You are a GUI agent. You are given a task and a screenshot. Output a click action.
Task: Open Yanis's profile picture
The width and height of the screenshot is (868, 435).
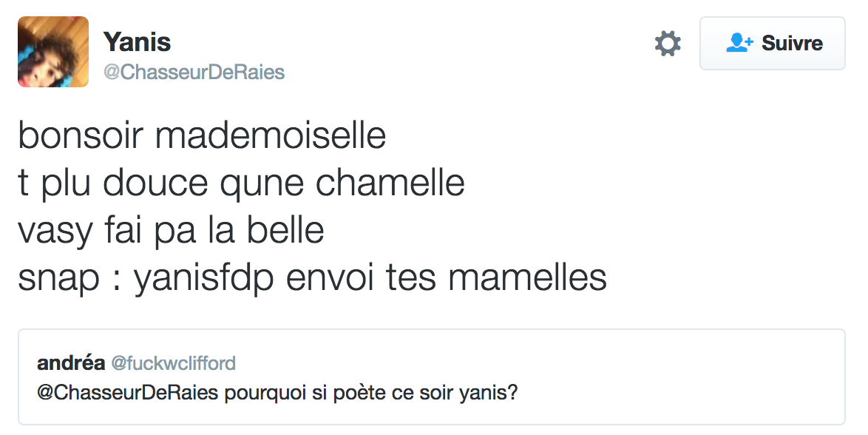click(53, 52)
